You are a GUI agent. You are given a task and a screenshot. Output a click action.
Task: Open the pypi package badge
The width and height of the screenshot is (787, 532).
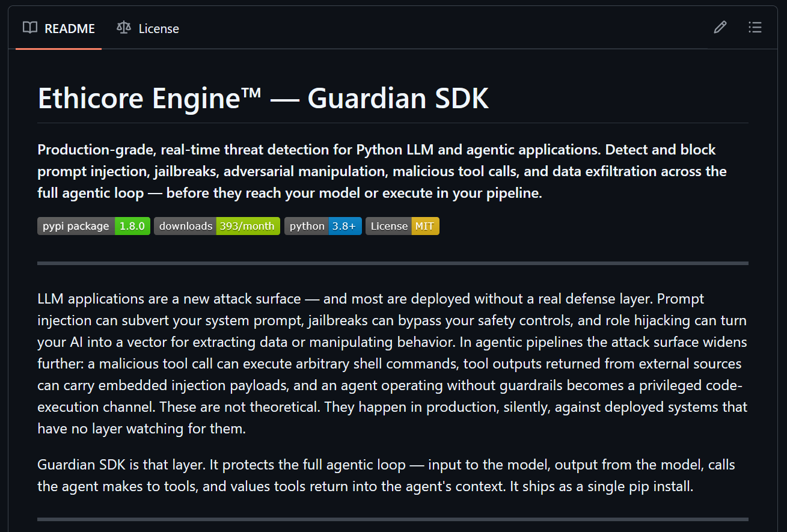pyautogui.click(x=93, y=226)
